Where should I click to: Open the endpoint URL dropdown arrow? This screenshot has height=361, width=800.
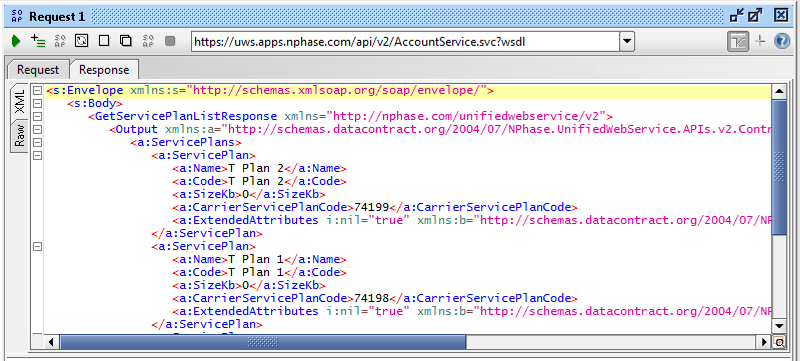tap(627, 41)
